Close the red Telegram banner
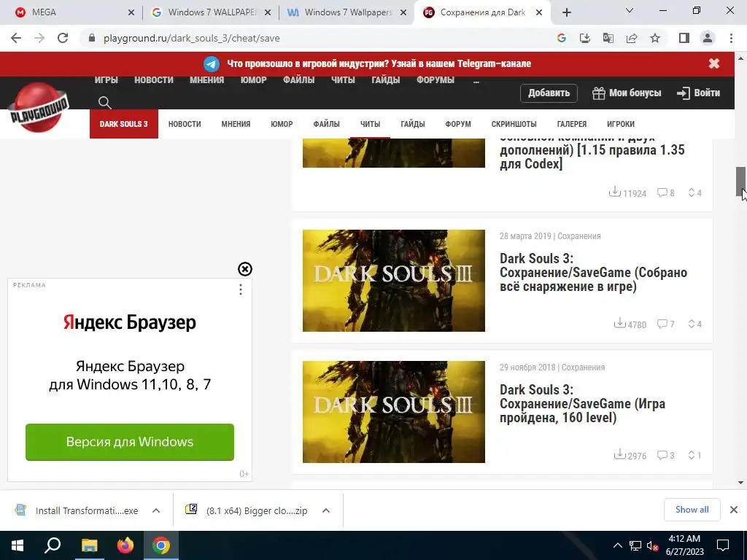The width and height of the screenshot is (747, 560). [x=713, y=63]
